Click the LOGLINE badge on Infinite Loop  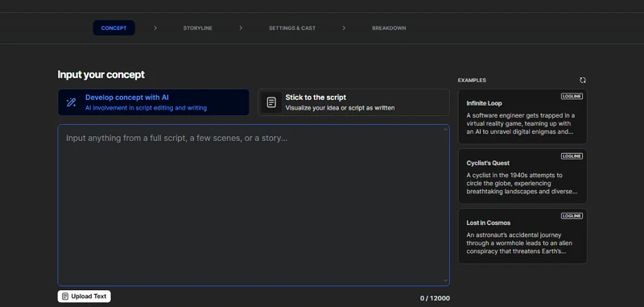point(572,96)
